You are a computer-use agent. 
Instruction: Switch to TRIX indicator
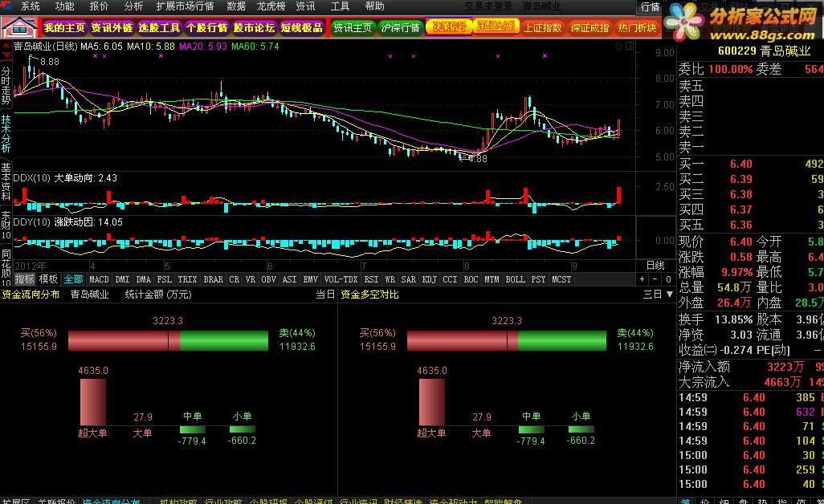[187, 279]
